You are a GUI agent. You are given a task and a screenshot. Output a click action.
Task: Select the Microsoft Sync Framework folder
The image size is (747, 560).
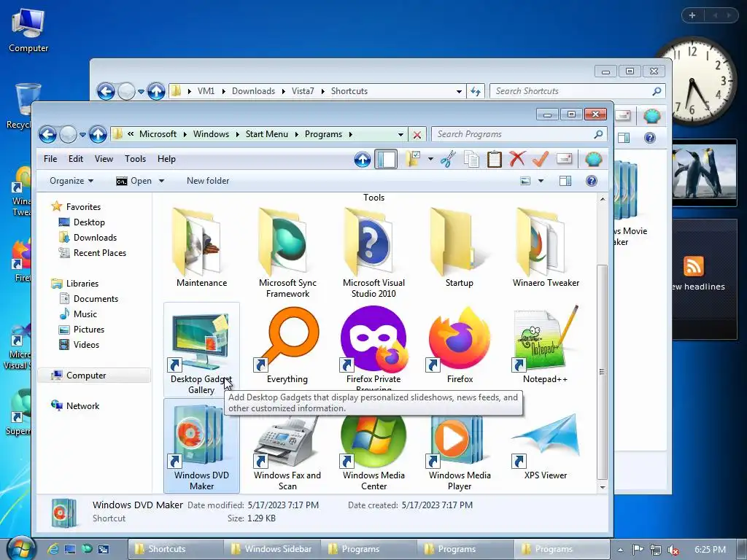(x=287, y=252)
